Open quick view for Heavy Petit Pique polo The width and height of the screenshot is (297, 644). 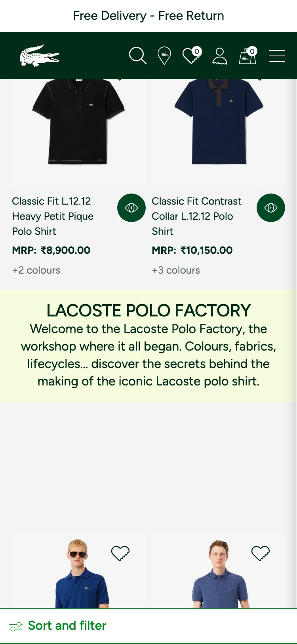click(x=131, y=207)
